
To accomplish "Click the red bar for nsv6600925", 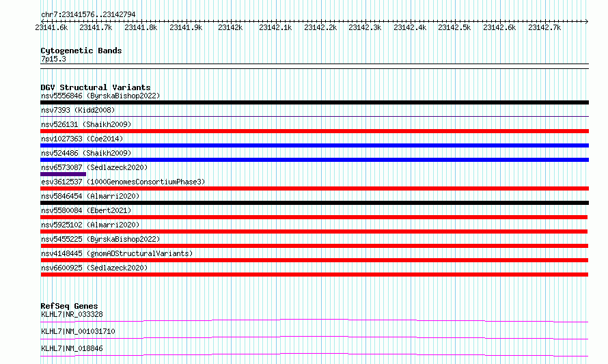I will (x=314, y=275).
